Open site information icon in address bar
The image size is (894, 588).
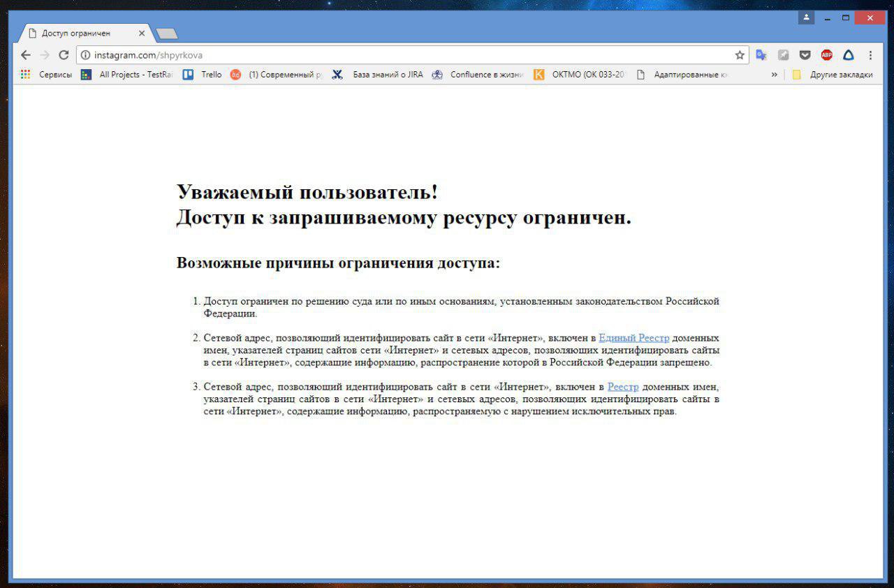(85, 55)
